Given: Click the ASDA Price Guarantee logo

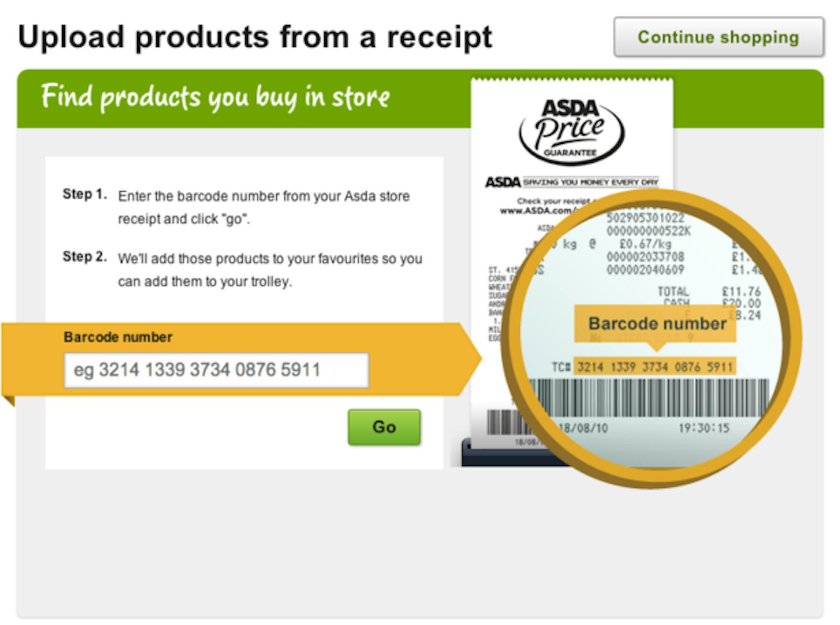Looking at the screenshot, I should click(x=571, y=132).
